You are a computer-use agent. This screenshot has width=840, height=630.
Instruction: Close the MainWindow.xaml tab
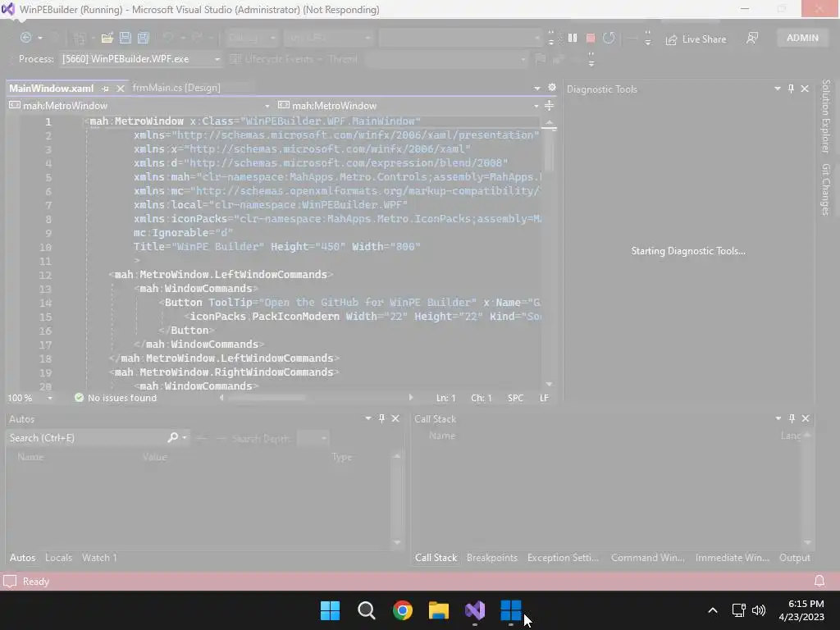pos(121,89)
